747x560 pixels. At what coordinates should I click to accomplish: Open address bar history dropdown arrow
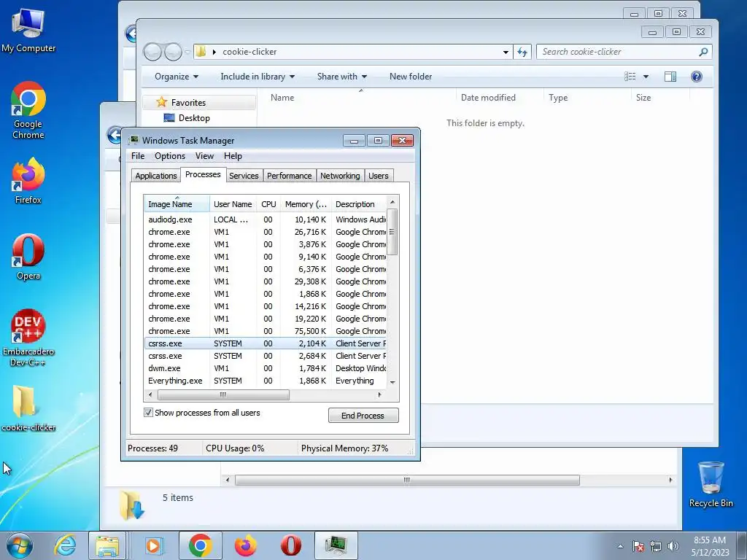(506, 52)
